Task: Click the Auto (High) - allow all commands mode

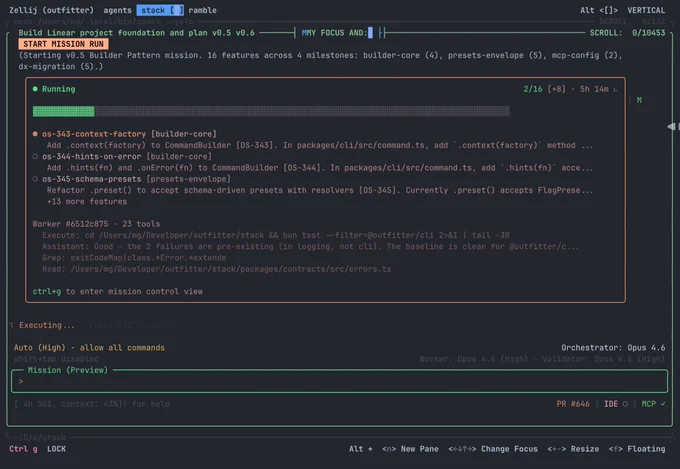Action: click(89, 348)
